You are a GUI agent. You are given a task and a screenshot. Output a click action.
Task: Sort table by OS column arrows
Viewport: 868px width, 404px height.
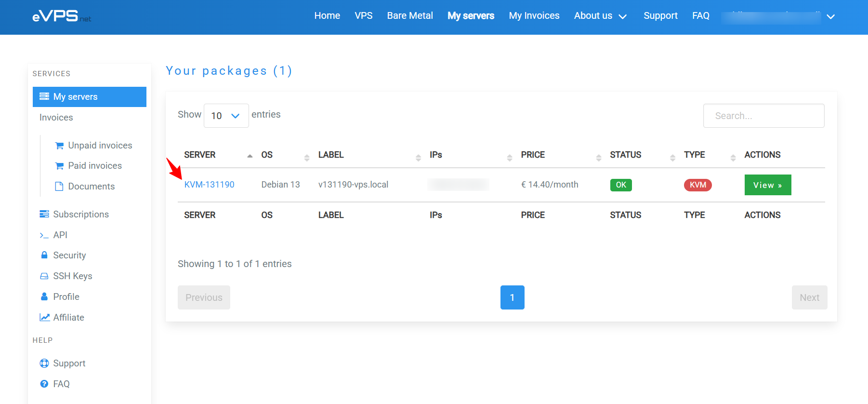[307, 158]
